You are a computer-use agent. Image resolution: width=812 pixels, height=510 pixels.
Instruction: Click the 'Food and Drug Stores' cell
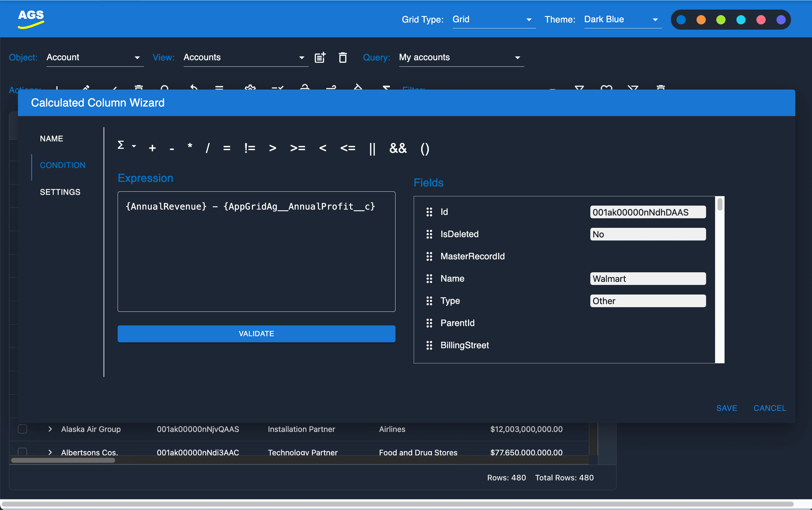pos(418,452)
